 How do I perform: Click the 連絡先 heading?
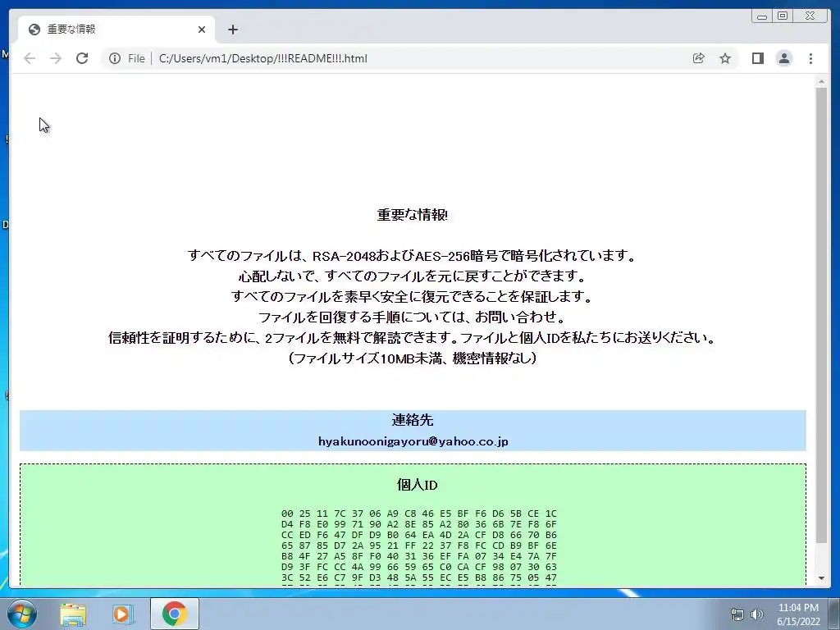(x=413, y=420)
